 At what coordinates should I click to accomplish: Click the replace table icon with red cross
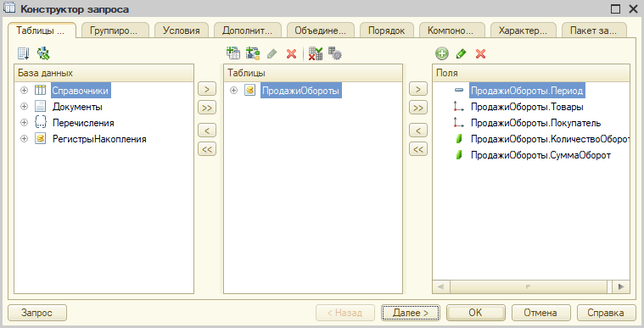(315, 53)
